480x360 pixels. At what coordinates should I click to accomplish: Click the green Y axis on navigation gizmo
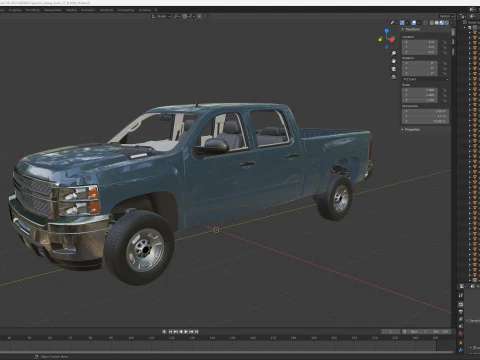click(x=380, y=40)
